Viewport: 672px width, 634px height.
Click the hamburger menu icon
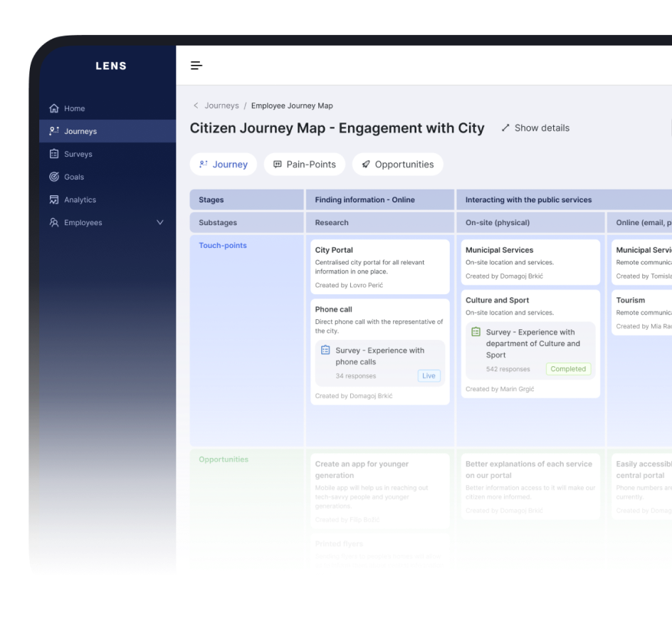[x=196, y=66]
